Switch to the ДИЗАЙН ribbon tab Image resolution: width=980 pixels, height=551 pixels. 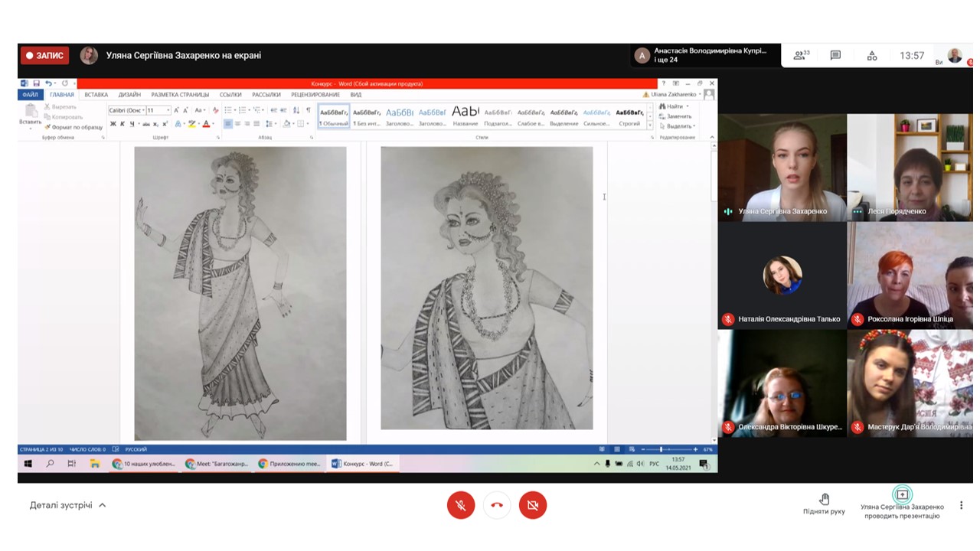click(x=129, y=95)
